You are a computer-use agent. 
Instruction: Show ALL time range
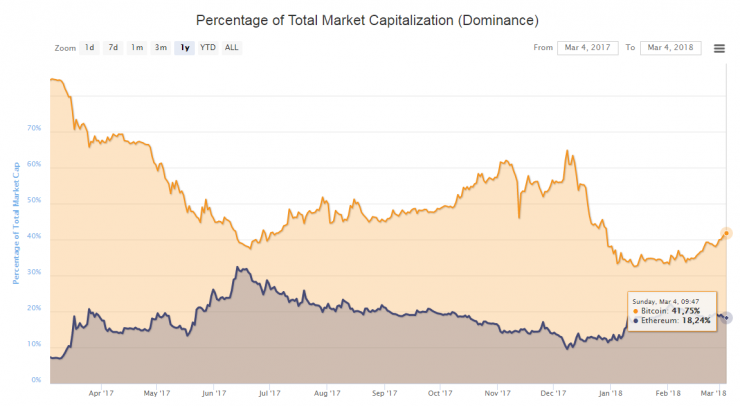[231, 48]
